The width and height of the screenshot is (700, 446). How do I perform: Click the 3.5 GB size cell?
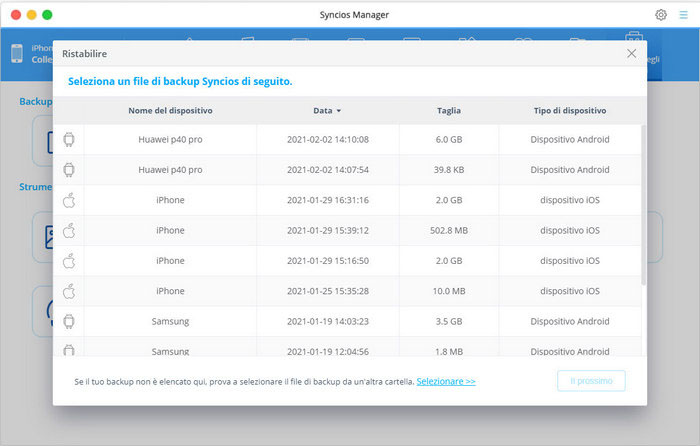tap(449, 321)
